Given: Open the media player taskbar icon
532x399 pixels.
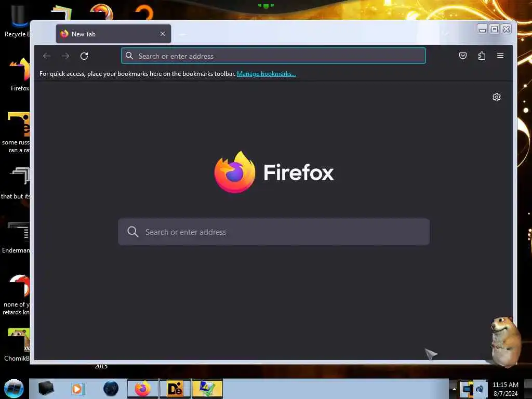Looking at the screenshot, I should coord(77,389).
